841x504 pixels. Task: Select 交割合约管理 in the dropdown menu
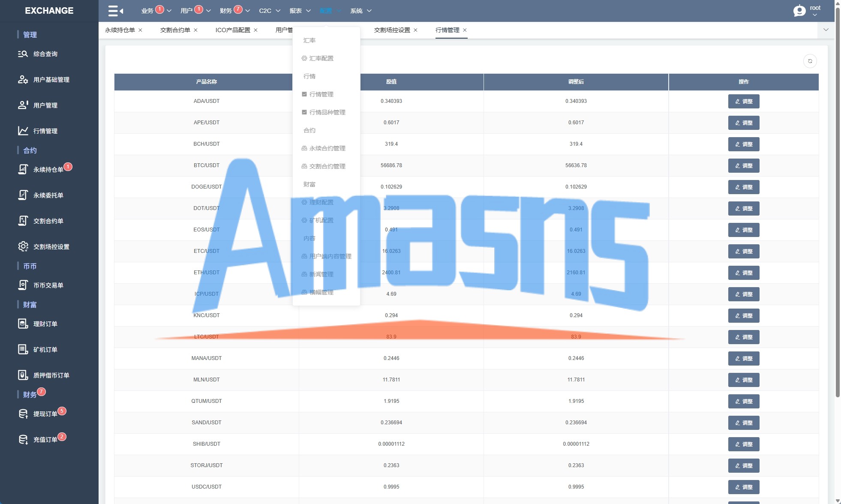[324, 166]
